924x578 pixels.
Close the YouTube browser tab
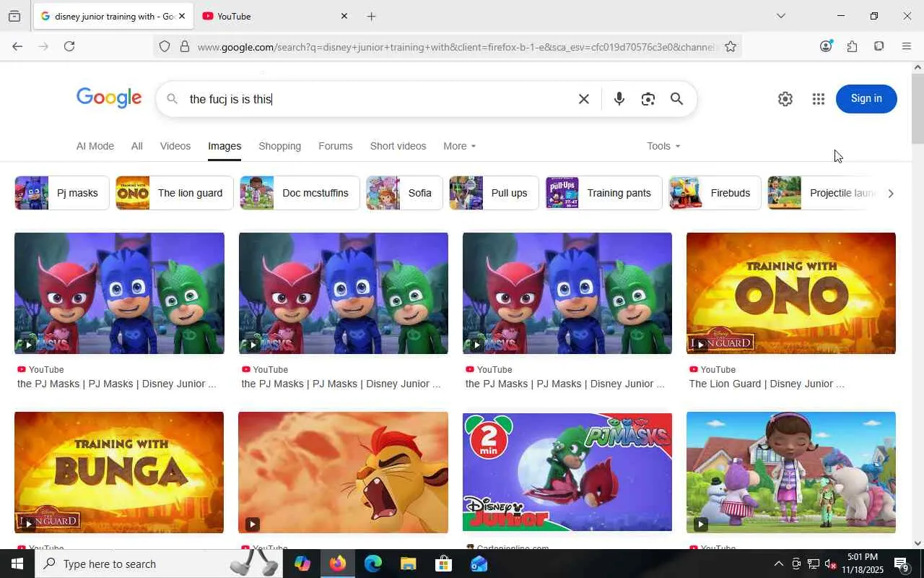[344, 16]
